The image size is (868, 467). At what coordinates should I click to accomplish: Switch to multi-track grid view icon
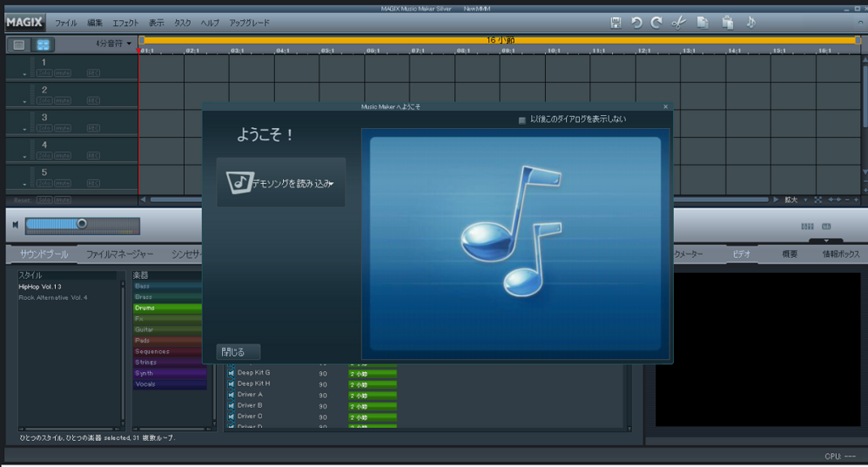(42, 45)
